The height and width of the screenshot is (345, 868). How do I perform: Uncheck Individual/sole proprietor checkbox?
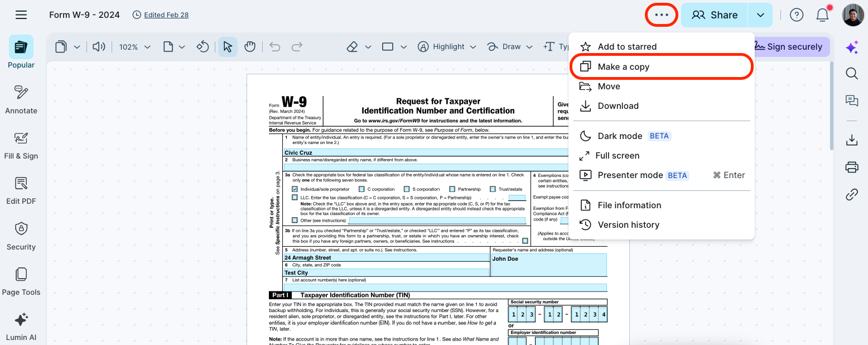pyautogui.click(x=295, y=189)
